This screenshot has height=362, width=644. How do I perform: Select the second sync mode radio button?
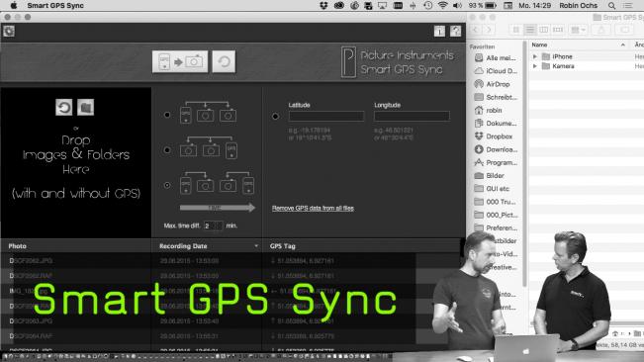click(x=167, y=150)
